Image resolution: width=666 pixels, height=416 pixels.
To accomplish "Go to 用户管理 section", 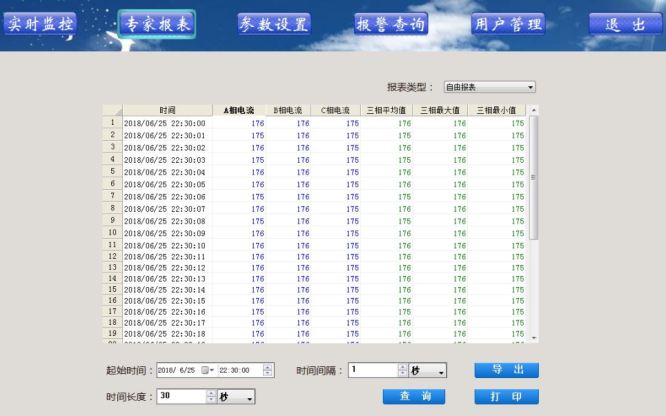I will pyautogui.click(x=507, y=25).
